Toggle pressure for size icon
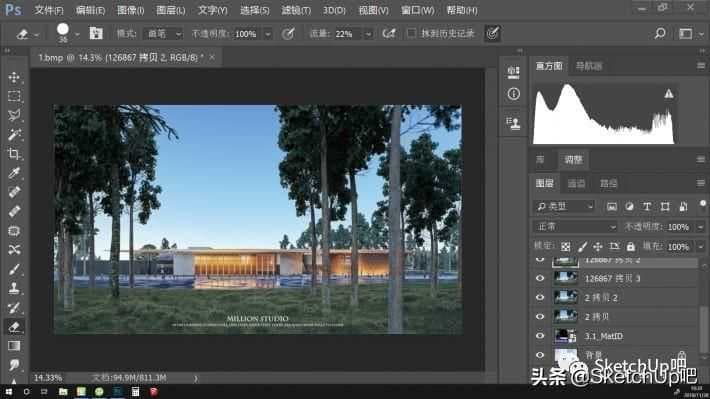 [493, 33]
